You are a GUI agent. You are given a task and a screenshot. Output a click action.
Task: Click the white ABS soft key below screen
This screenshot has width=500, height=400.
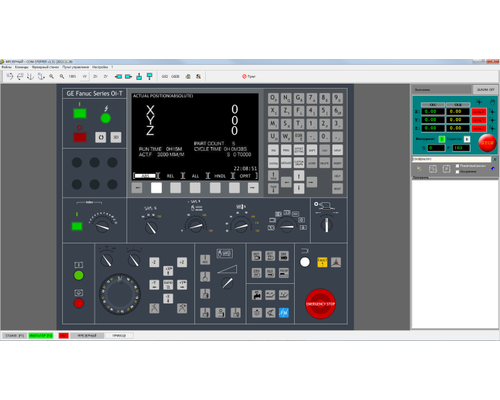click(156, 188)
